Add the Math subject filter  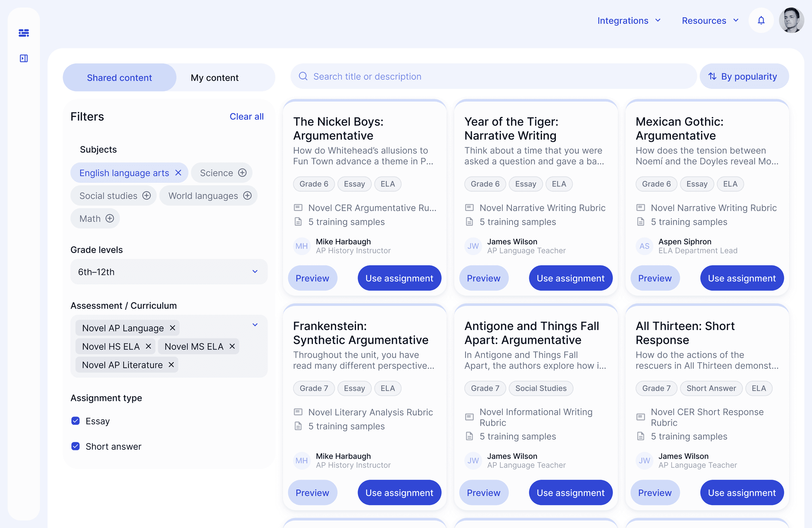coord(110,219)
